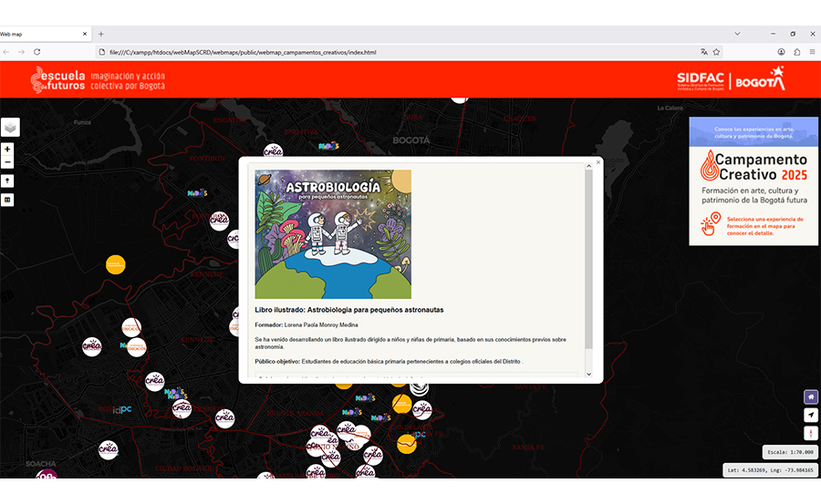Zoom out of the map
Image resolution: width=821 pixels, height=504 pixels.
8,162
